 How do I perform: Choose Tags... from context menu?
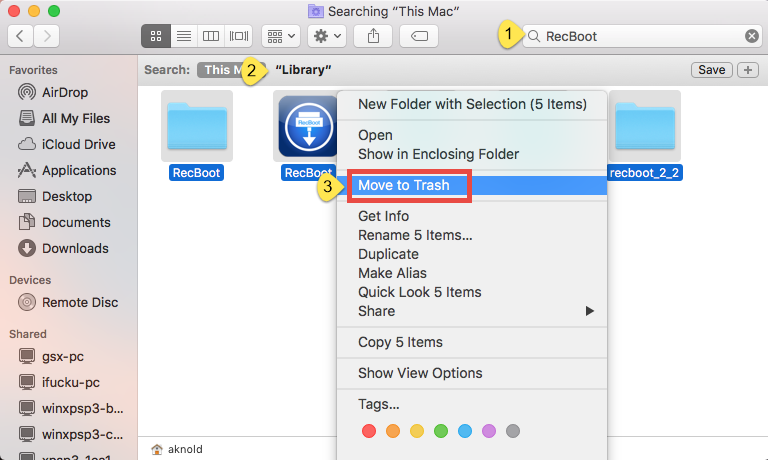tap(472, 404)
